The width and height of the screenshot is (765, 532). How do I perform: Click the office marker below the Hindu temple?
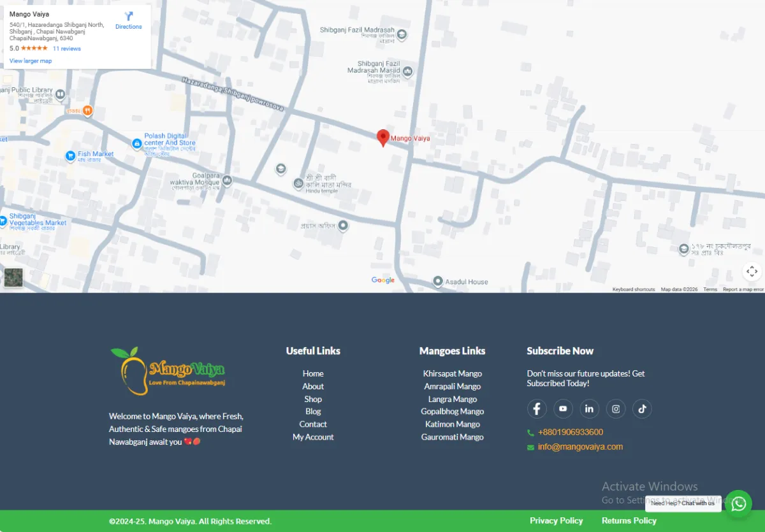pos(343,225)
